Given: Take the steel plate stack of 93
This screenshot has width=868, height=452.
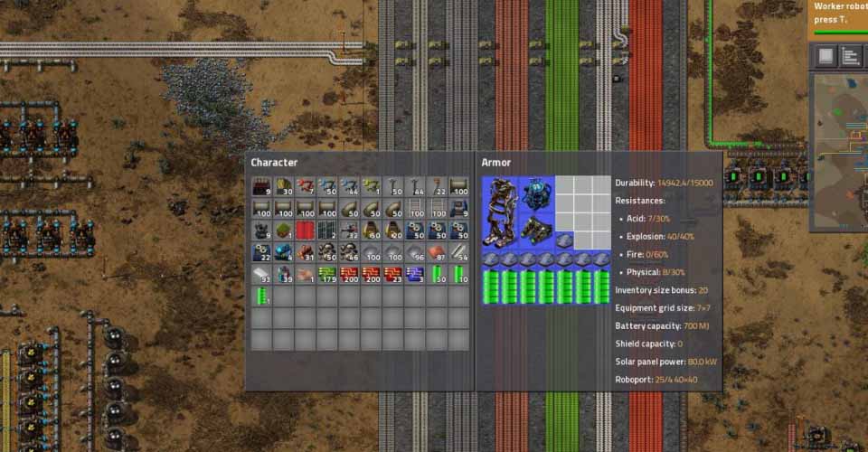Looking at the screenshot, I should [x=260, y=275].
